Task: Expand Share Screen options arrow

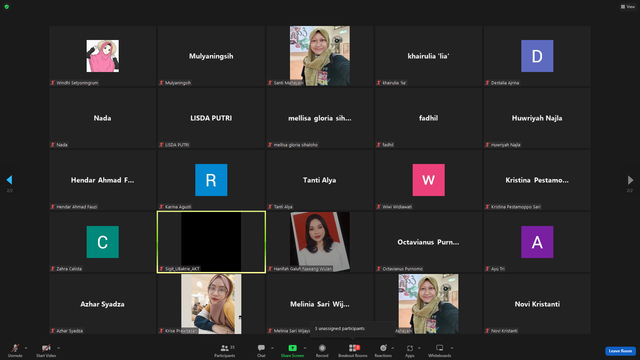Action: pos(305,348)
